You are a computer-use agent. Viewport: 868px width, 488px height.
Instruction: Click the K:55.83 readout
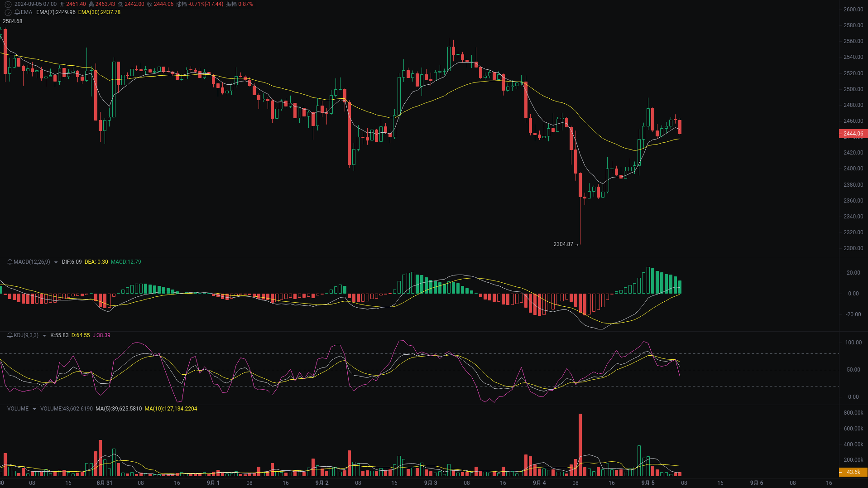pos(59,335)
